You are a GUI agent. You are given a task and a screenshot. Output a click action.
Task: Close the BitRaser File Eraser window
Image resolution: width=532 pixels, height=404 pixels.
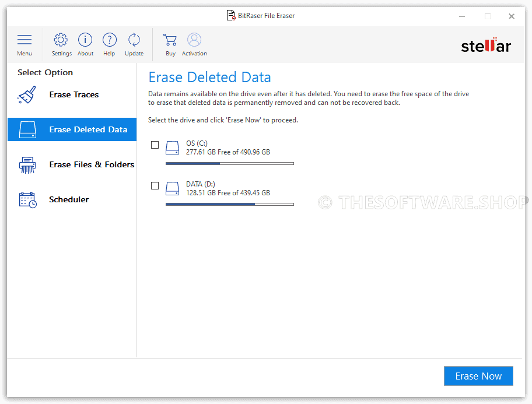point(512,16)
